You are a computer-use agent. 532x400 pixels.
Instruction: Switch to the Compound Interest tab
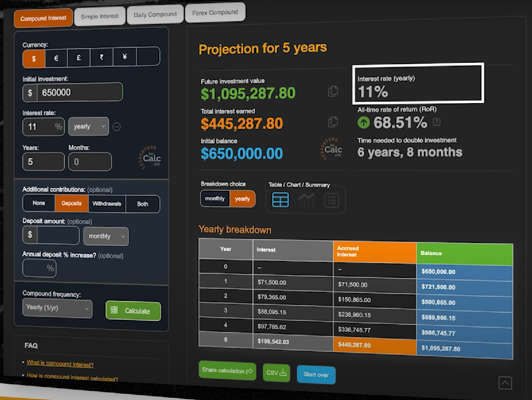tap(44, 18)
